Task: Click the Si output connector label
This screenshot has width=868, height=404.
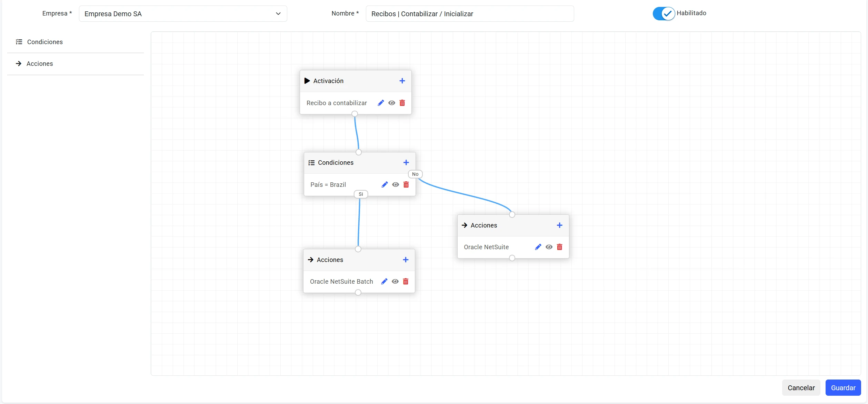Action: click(361, 194)
